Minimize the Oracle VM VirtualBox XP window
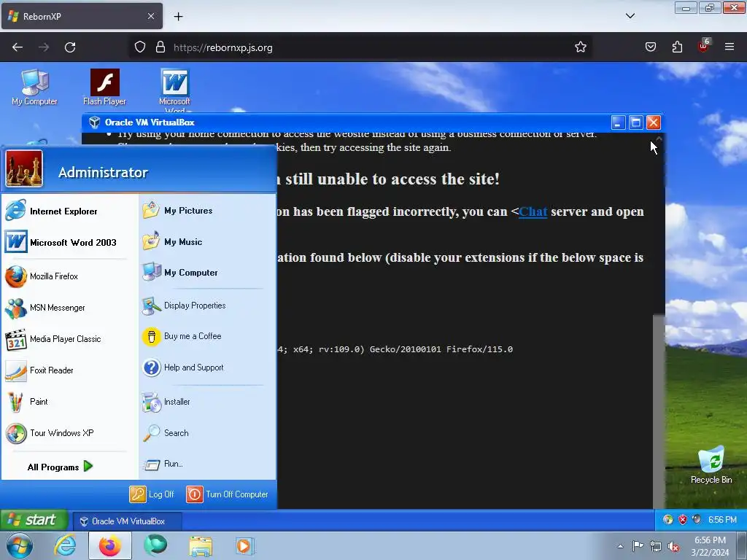The image size is (747, 560). click(x=618, y=122)
